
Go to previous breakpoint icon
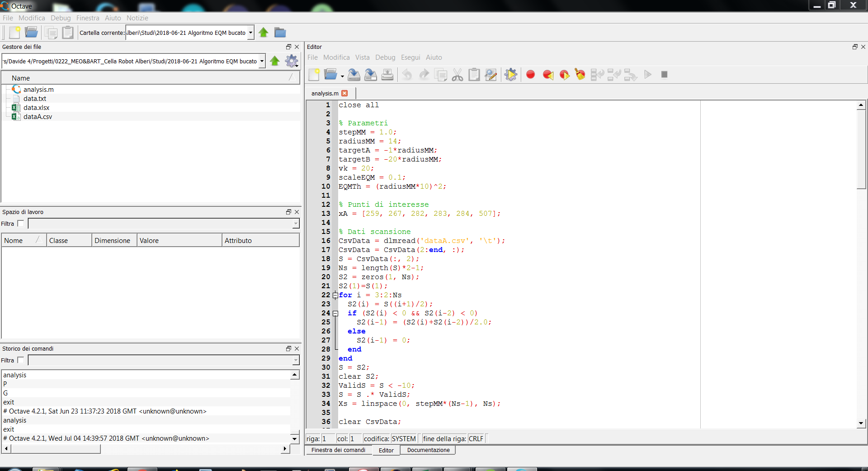pyautogui.click(x=548, y=75)
